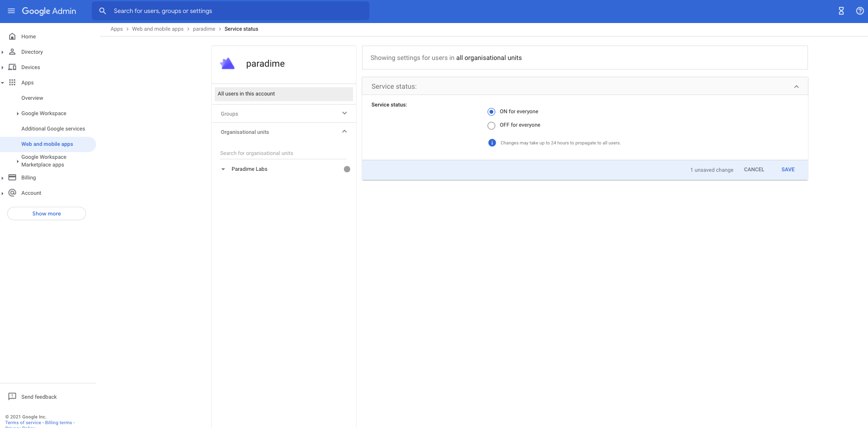Click the Directory person icon
This screenshot has width=868, height=428.
pos(12,52)
